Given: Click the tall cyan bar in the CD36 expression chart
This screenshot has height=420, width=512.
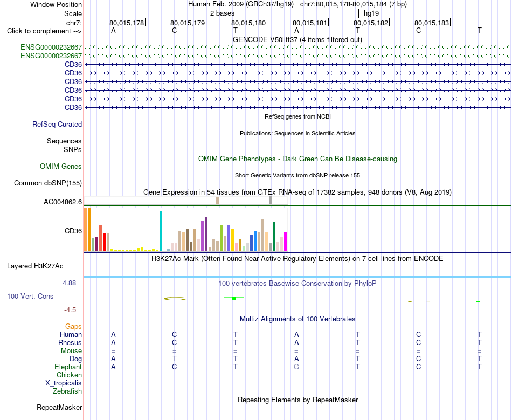Looking at the screenshot, I should click(161, 231).
